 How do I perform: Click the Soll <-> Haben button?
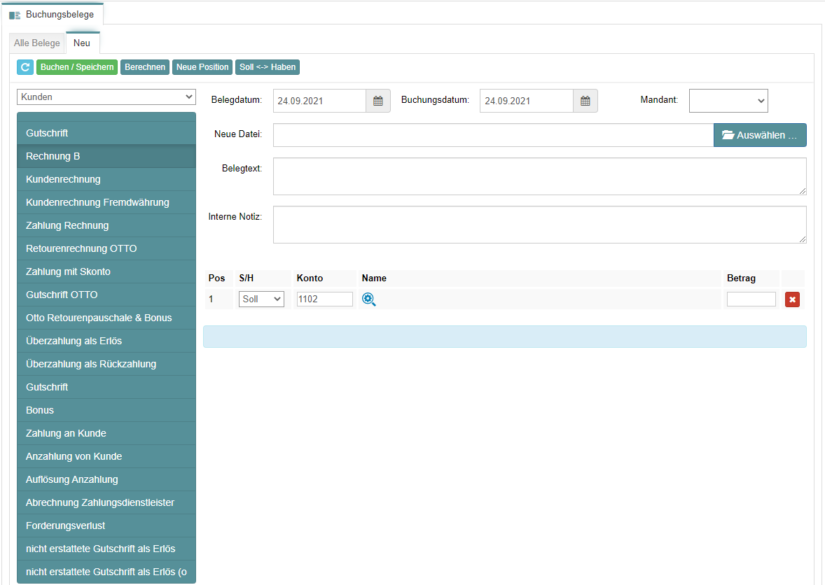[x=267, y=67]
